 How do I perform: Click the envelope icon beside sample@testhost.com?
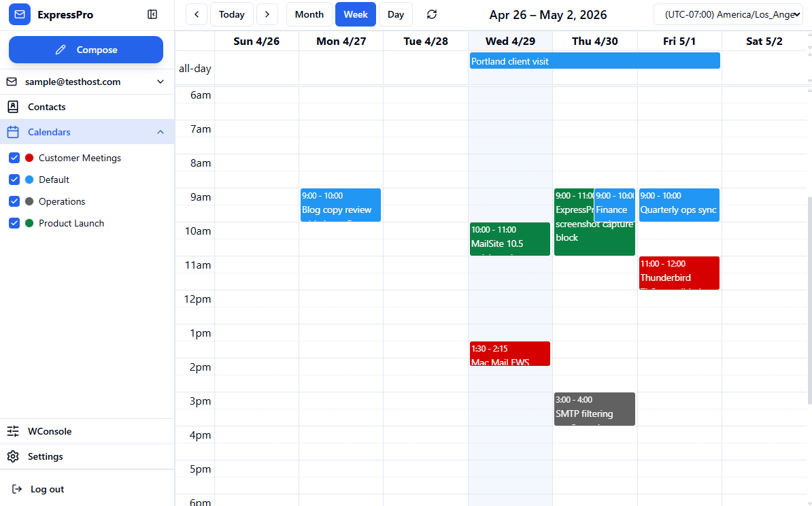[x=12, y=82]
